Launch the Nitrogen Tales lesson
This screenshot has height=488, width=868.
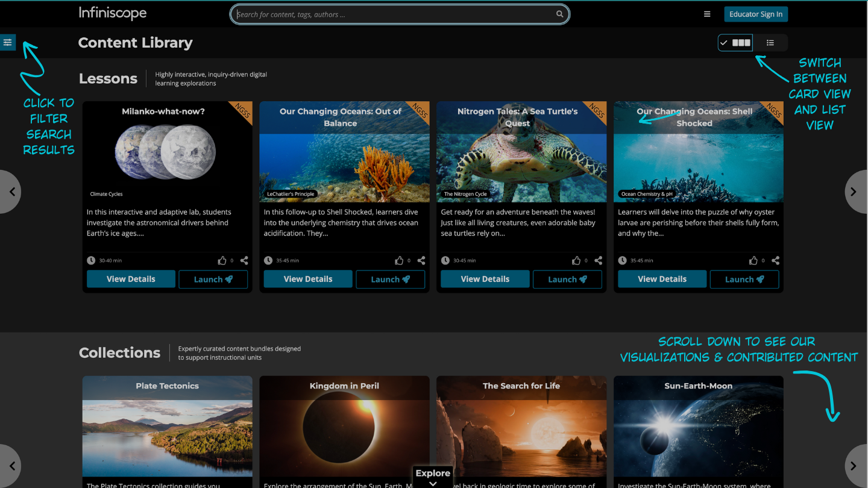pyautogui.click(x=565, y=279)
